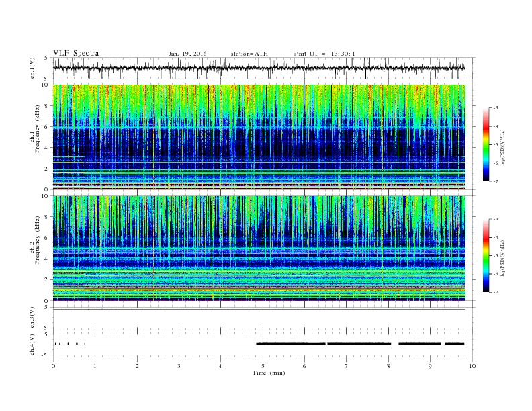Click time axis tick label "3"
The image size is (532, 411).
coord(179,366)
